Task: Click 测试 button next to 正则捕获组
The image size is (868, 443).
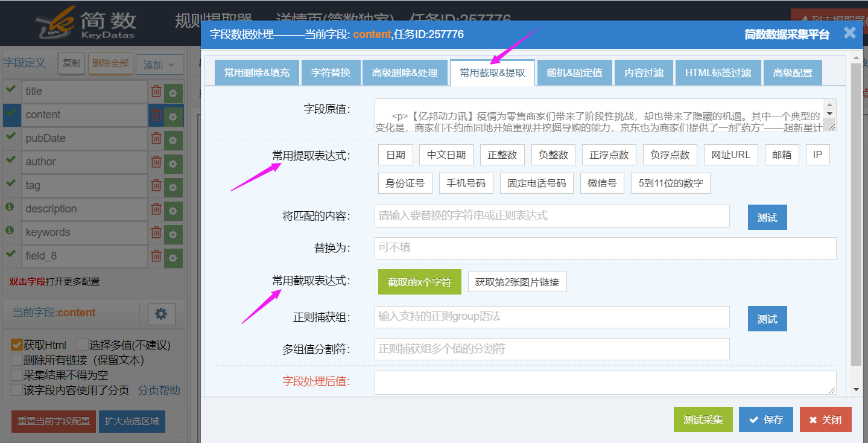Action: (x=767, y=319)
